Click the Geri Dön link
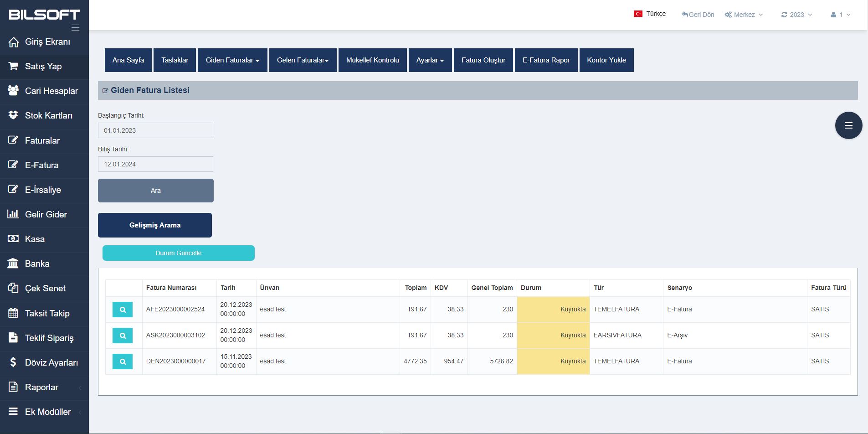 point(698,15)
